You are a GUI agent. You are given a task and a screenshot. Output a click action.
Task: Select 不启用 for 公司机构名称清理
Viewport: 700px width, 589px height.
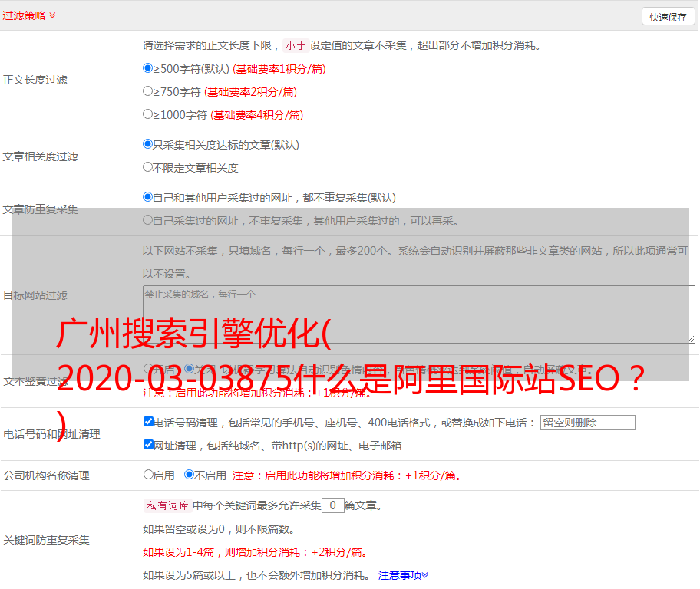pos(190,475)
